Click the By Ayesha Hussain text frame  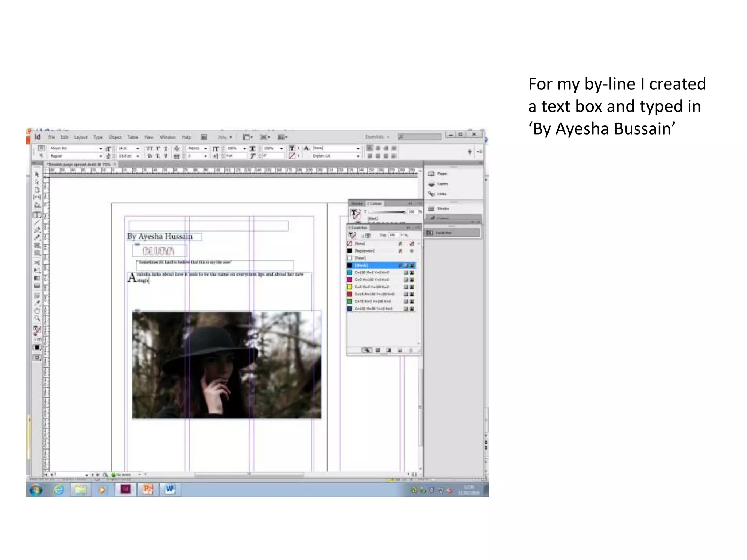164,237
